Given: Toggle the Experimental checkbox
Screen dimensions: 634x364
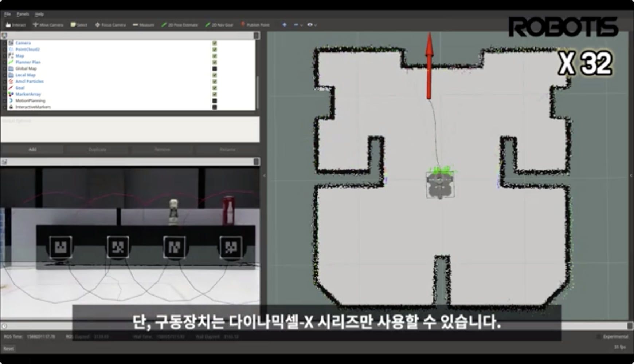Looking at the screenshot, I should (x=599, y=336).
